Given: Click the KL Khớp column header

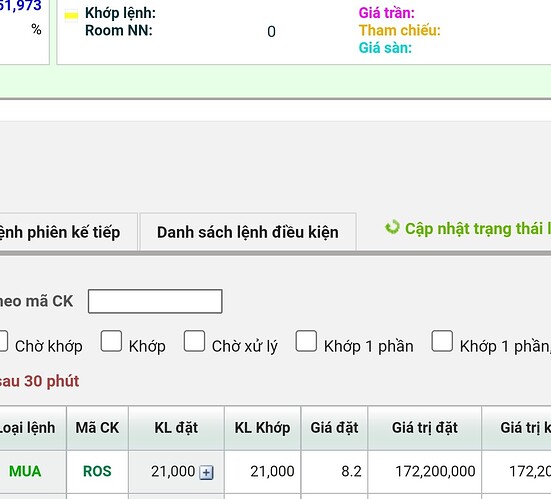Looking at the screenshot, I should pos(262,428).
